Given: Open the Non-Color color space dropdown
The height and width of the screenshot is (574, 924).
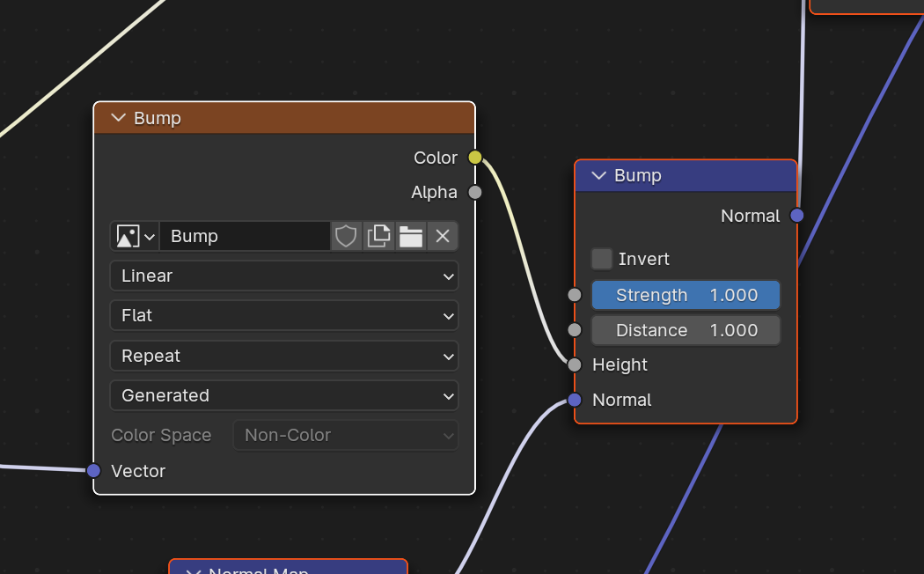Looking at the screenshot, I should 345,436.
